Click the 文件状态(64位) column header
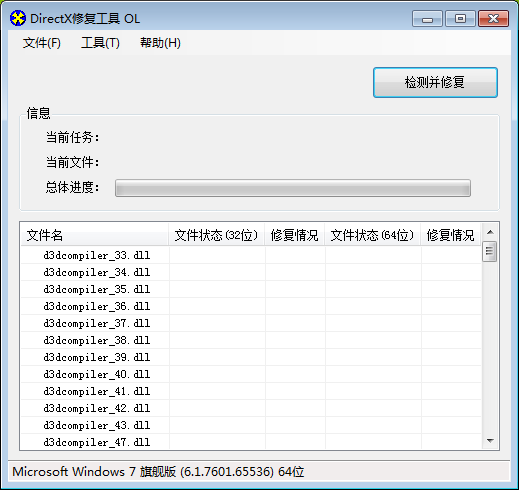519x490 pixels. (373, 235)
